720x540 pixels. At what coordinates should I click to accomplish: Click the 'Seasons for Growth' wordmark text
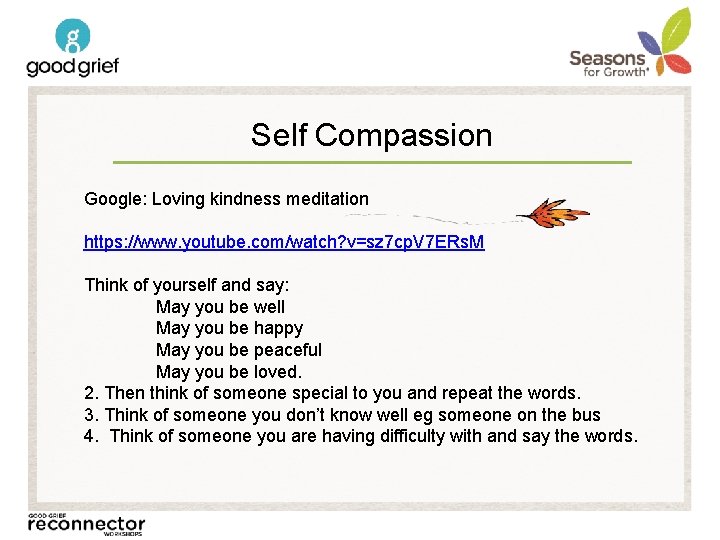(x=609, y=63)
